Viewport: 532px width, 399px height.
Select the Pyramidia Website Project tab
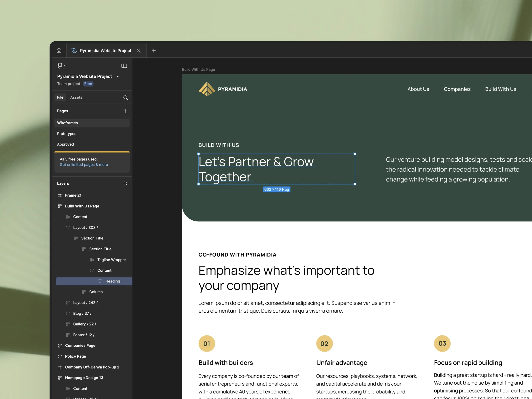[x=106, y=50]
